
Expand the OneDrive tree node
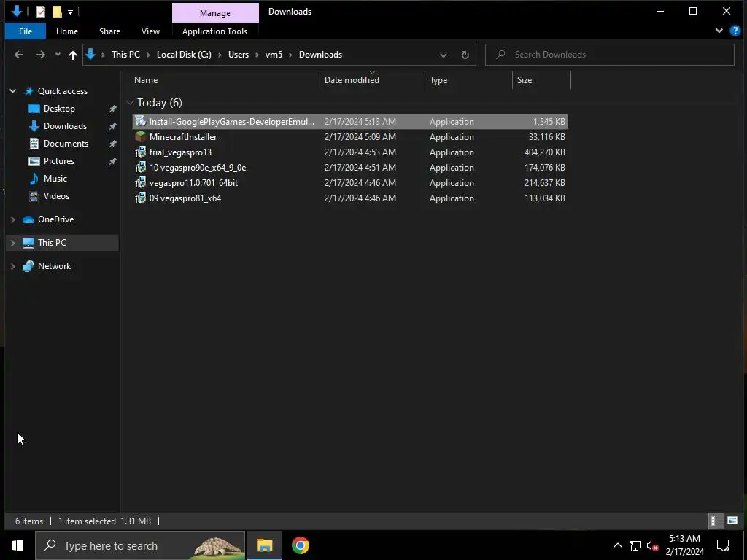click(13, 219)
